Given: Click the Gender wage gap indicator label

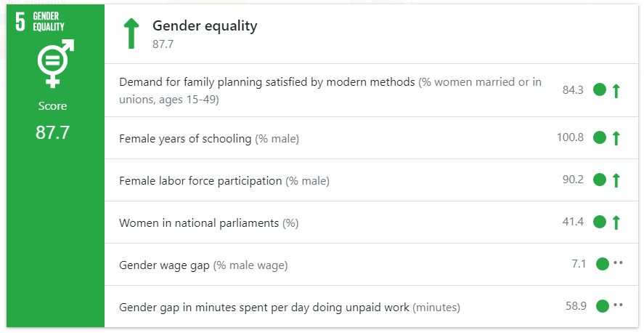Looking at the screenshot, I should pos(164,265).
